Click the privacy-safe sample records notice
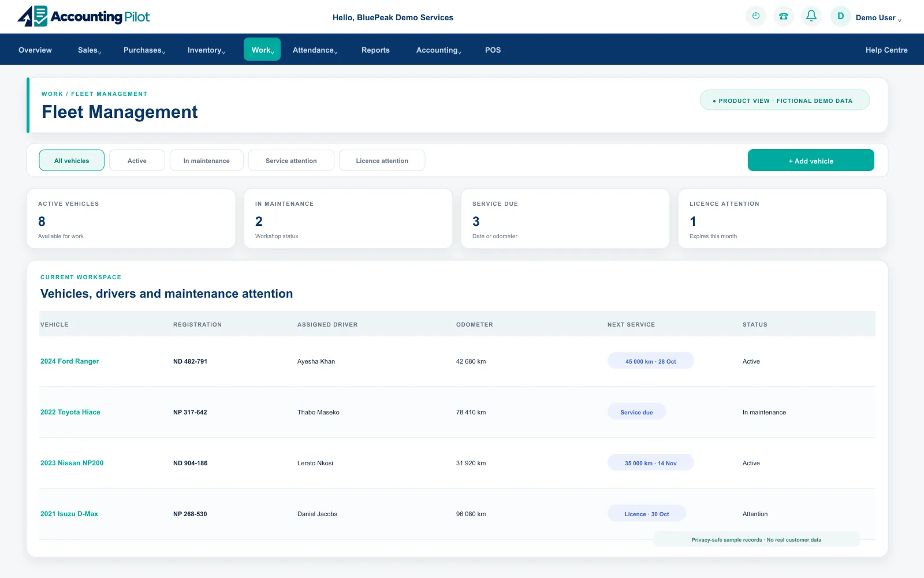The height and width of the screenshot is (578, 924). tap(756, 540)
